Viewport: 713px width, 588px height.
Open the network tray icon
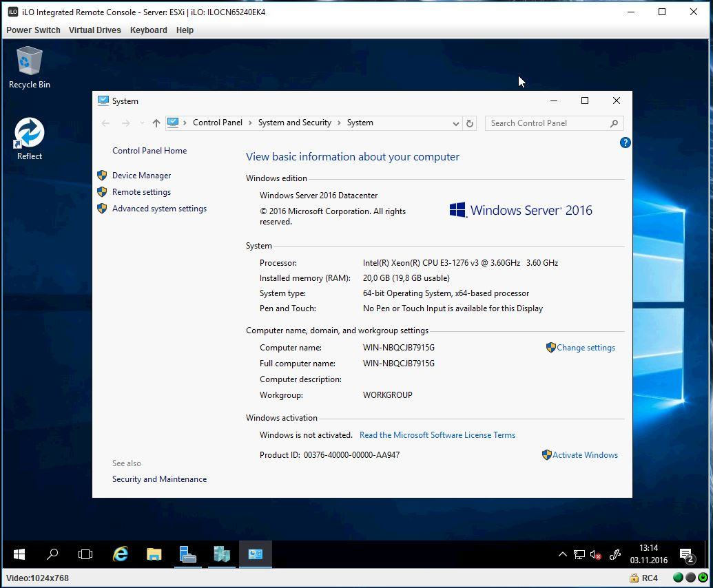click(579, 554)
